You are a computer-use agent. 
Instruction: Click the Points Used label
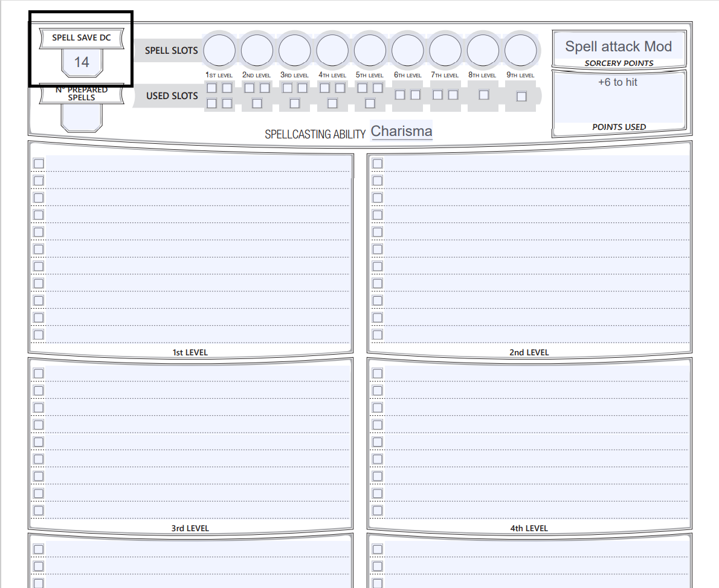click(619, 127)
